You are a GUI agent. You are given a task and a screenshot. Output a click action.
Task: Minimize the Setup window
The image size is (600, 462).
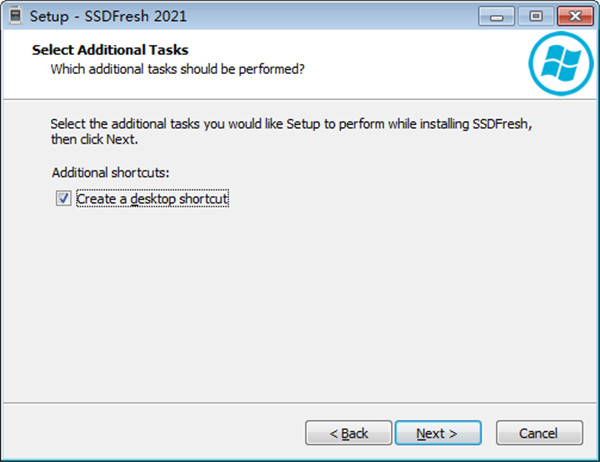[494, 16]
